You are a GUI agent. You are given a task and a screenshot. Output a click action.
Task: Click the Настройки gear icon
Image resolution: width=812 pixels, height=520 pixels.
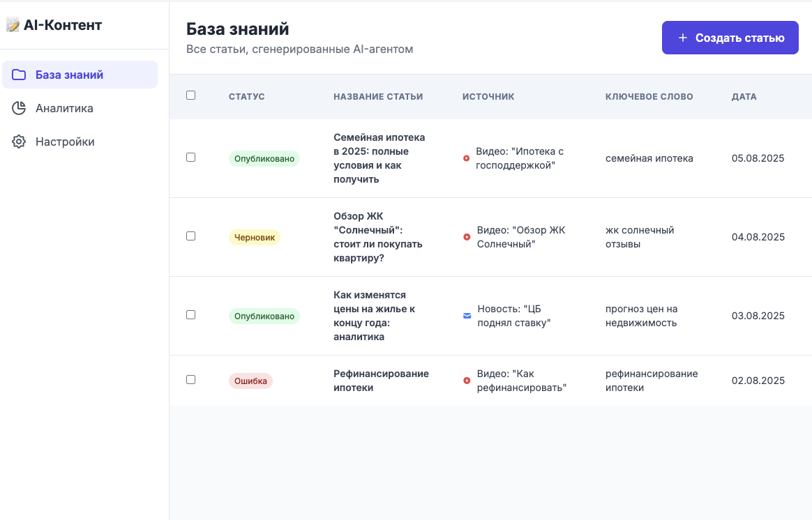click(x=19, y=142)
